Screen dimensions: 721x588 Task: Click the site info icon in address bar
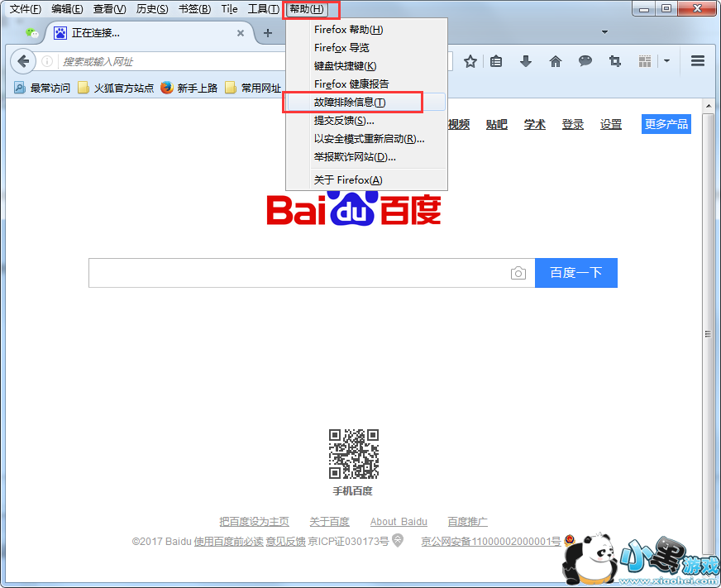47,61
